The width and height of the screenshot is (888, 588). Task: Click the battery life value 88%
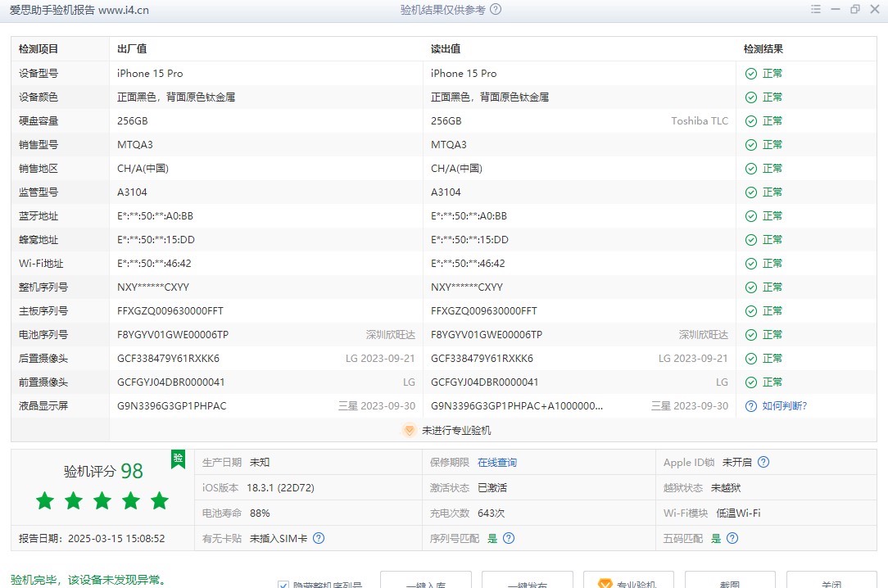pyautogui.click(x=260, y=513)
